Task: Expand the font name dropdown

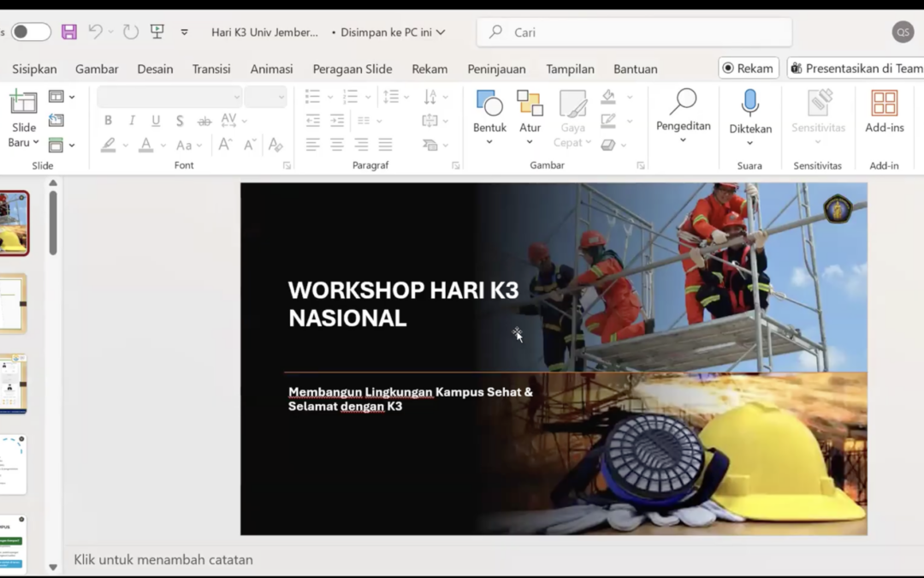Action: pos(236,97)
